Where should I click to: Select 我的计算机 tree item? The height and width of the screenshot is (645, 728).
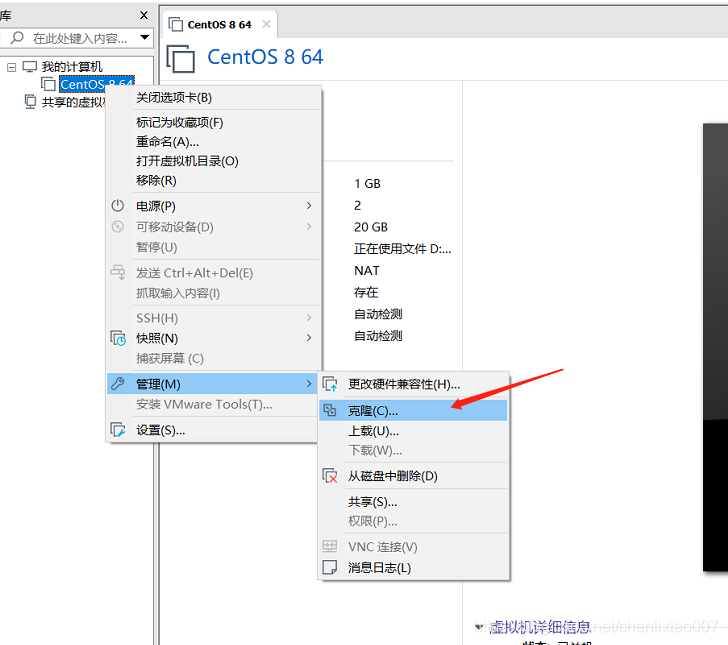(x=72, y=67)
